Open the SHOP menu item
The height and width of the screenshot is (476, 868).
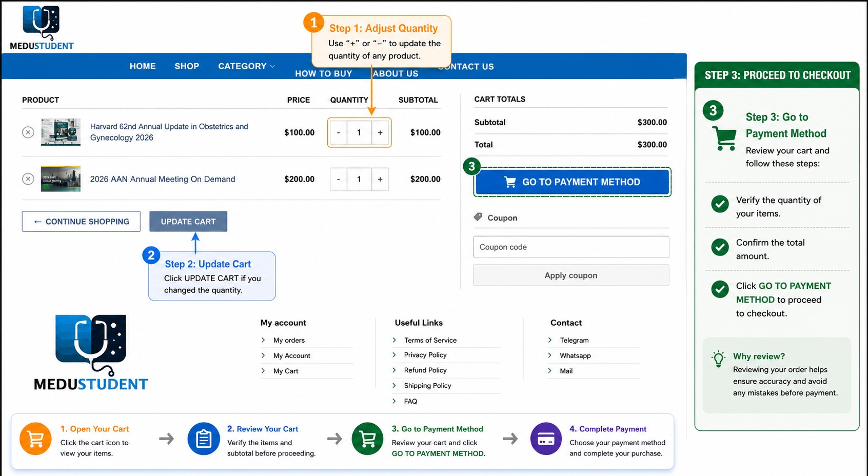click(187, 66)
